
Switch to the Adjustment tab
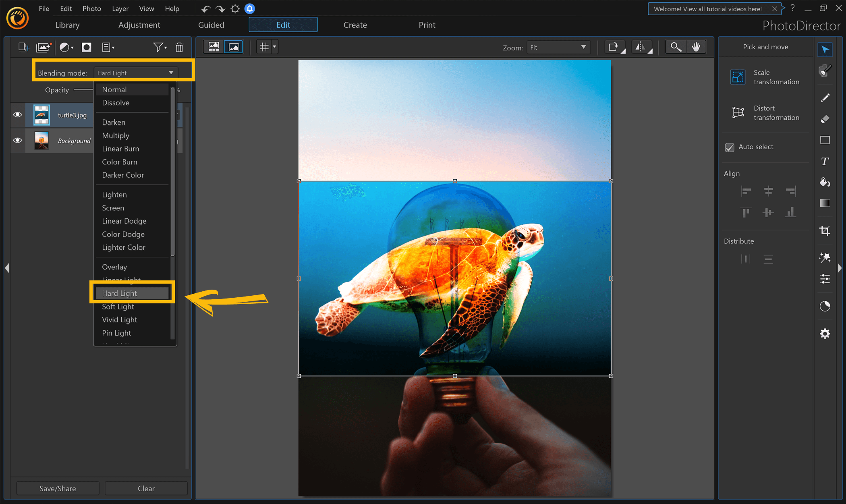[139, 25]
